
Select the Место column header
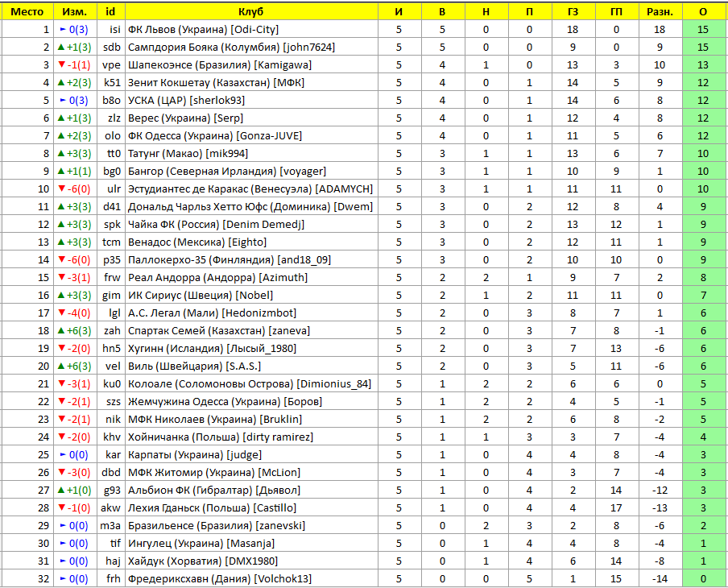(27, 11)
